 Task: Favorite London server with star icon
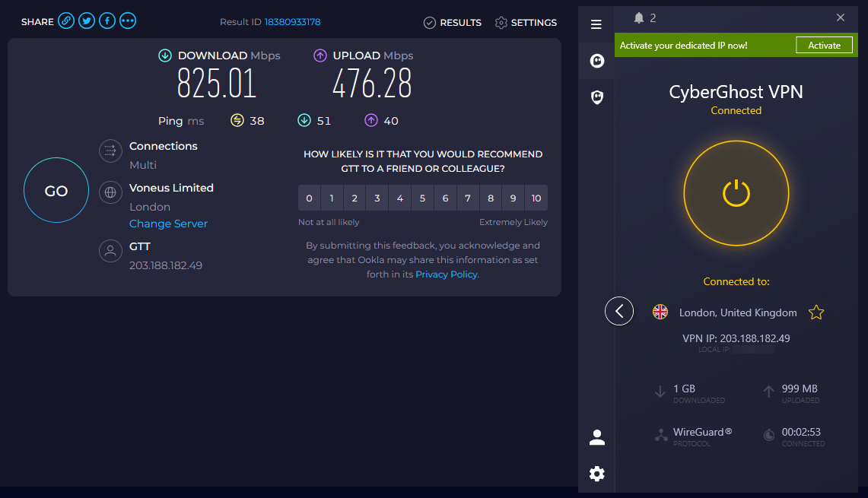pyautogui.click(x=816, y=312)
